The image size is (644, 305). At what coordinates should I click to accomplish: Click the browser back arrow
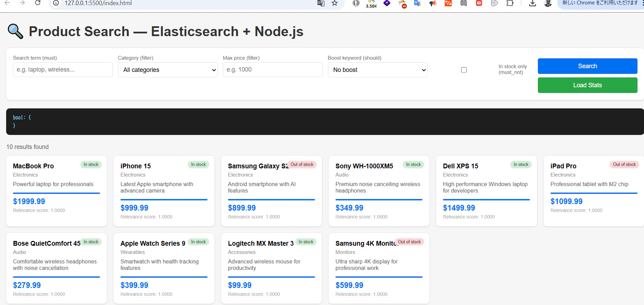point(7,3)
